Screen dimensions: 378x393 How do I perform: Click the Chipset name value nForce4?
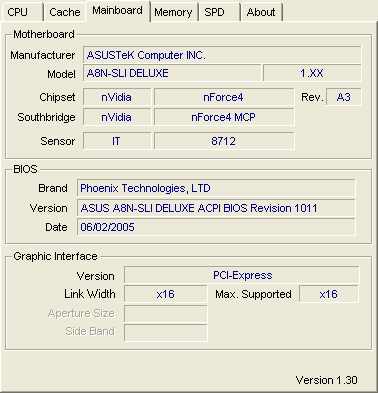point(224,97)
